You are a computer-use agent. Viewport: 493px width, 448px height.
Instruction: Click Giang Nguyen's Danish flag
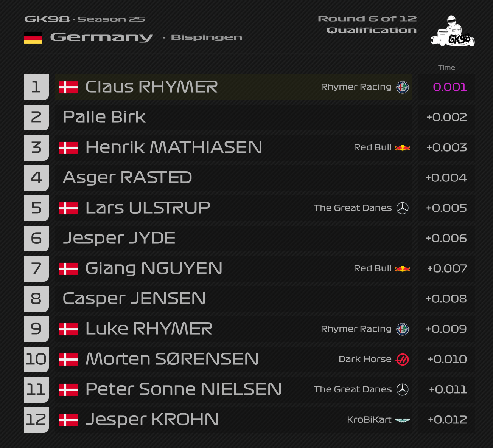[x=68, y=269]
